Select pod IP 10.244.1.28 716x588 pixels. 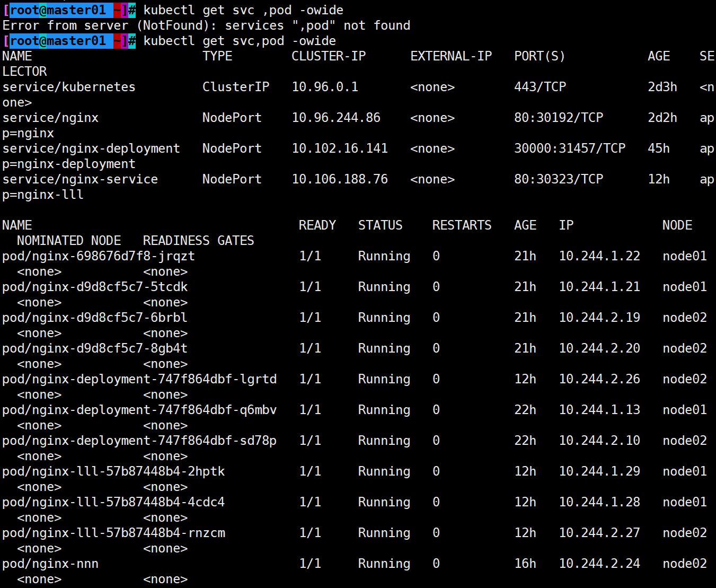tap(599, 502)
